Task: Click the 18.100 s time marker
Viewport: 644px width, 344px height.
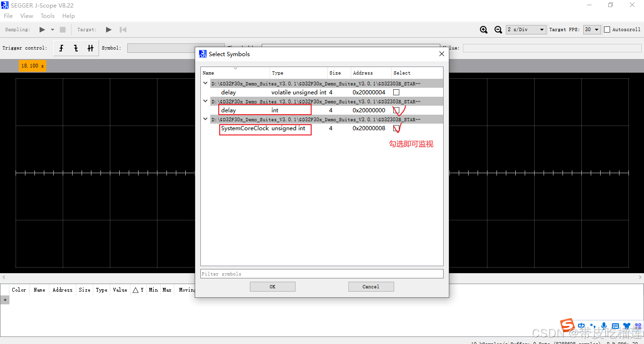Action: [x=32, y=66]
